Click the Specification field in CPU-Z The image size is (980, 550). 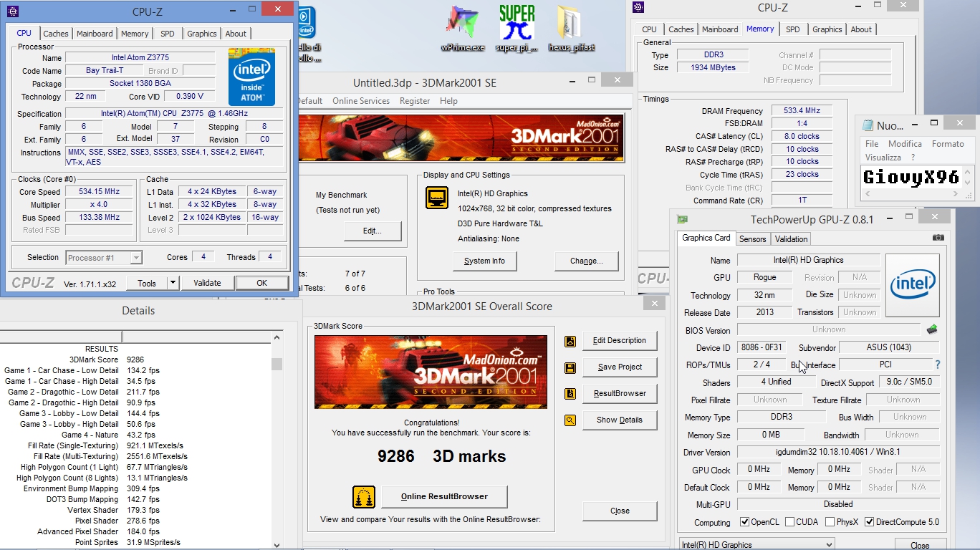tap(175, 113)
